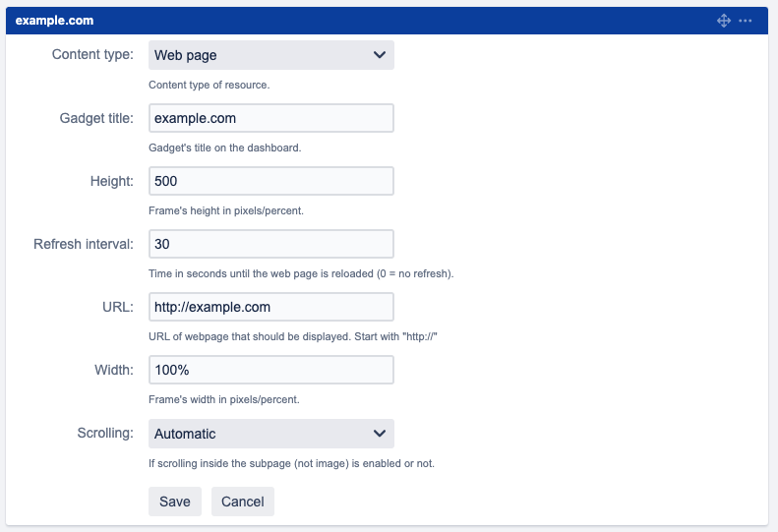Open the gadget's three-dot more menu

pos(746,21)
